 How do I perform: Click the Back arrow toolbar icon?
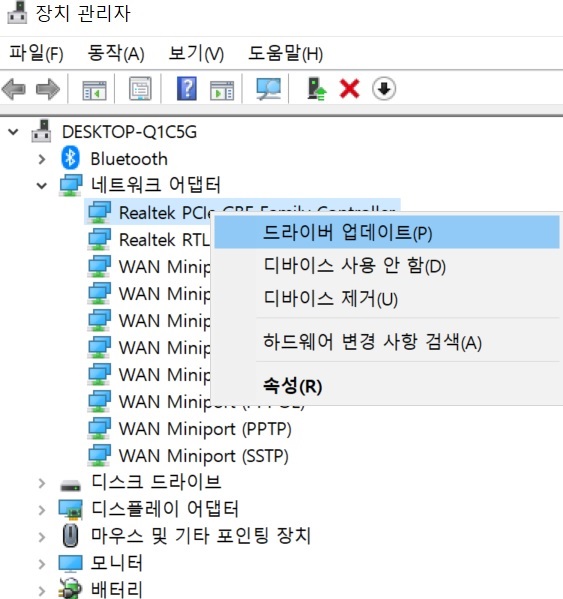(x=14, y=89)
